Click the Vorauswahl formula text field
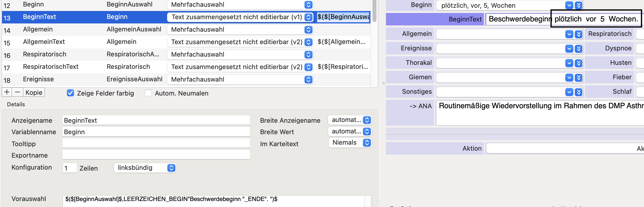Image resolution: width=644 pixels, height=207 pixels. [217, 201]
